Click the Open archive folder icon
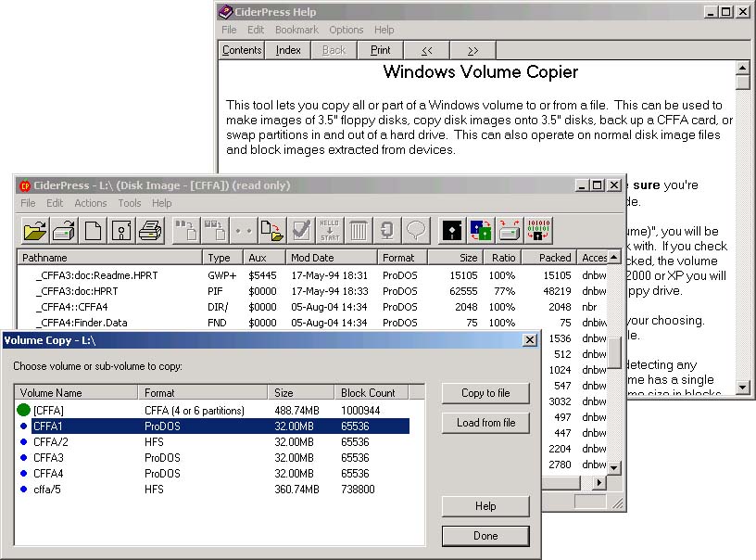The image size is (756, 560). [x=35, y=229]
